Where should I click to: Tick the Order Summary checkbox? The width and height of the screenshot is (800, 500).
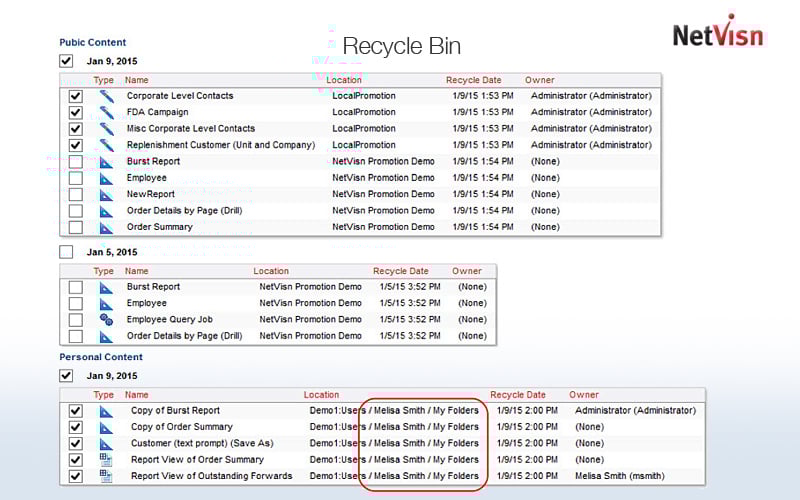click(x=76, y=227)
